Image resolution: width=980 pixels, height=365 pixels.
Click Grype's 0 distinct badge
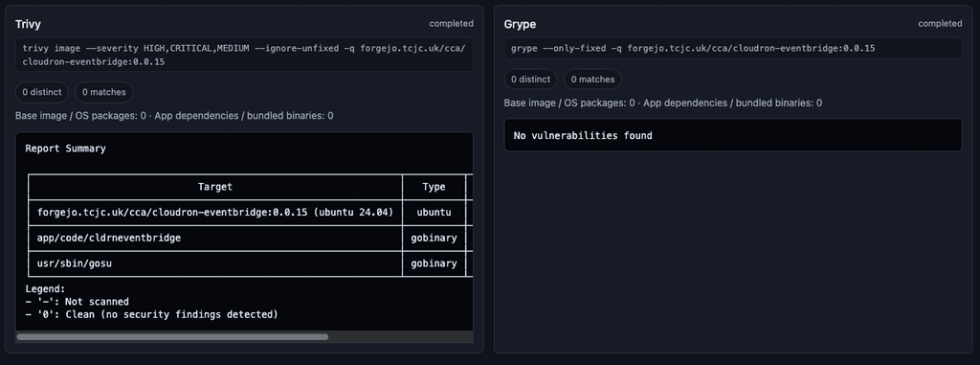(530, 80)
